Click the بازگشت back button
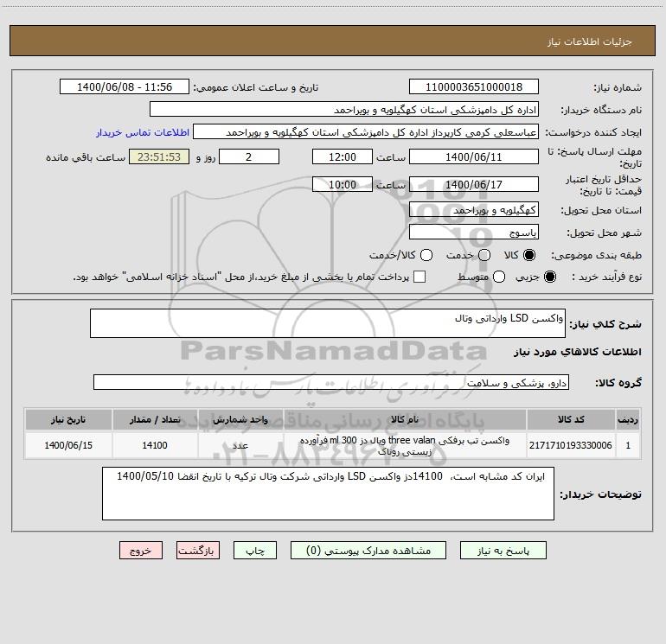666x644 pixels. 198,550
